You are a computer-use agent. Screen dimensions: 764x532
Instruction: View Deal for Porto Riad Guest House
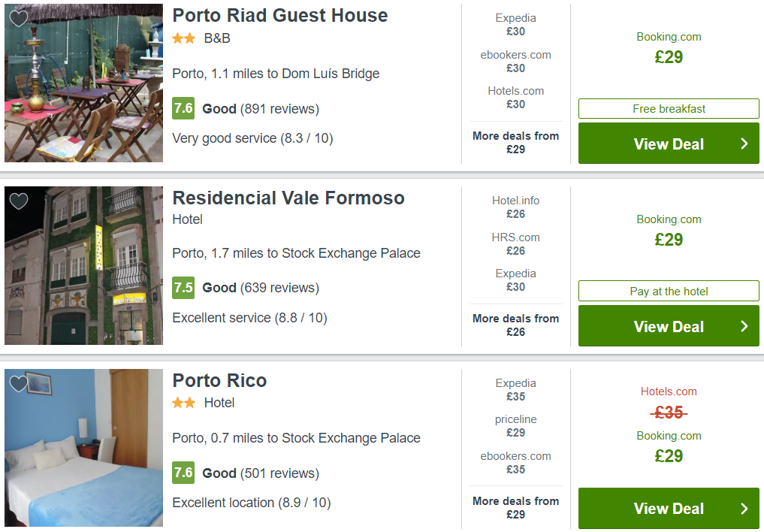(x=668, y=144)
